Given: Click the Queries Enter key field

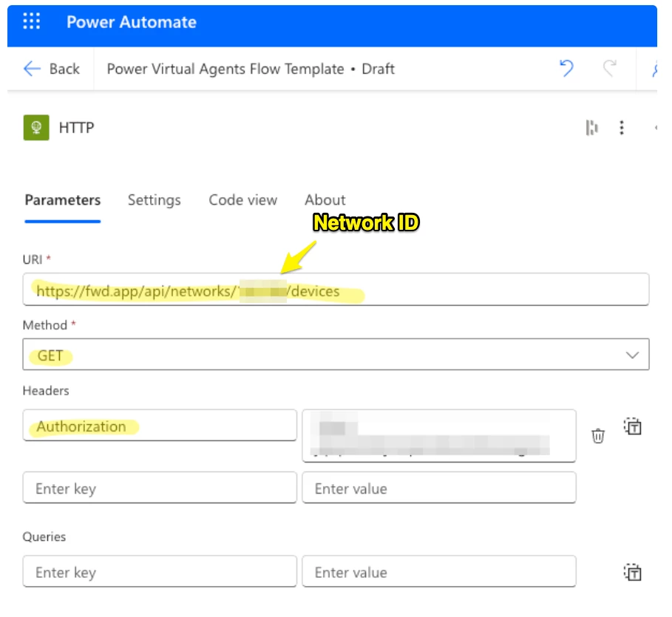Looking at the screenshot, I should (160, 571).
